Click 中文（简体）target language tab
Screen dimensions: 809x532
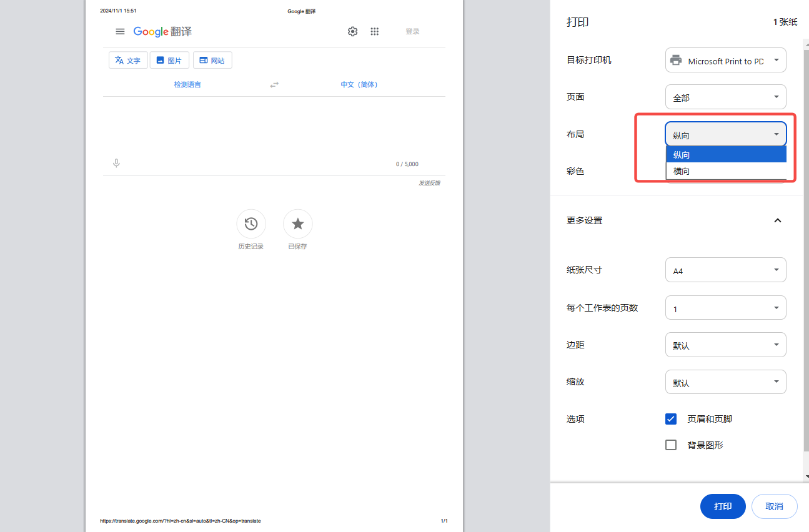[360, 85]
